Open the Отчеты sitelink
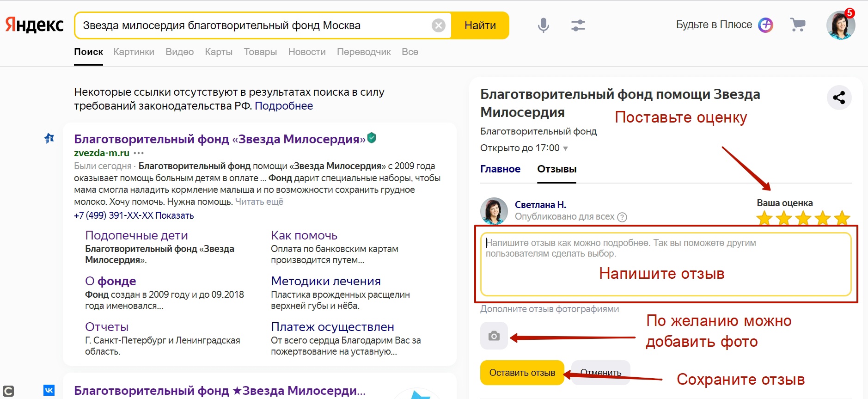 point(107,327)
